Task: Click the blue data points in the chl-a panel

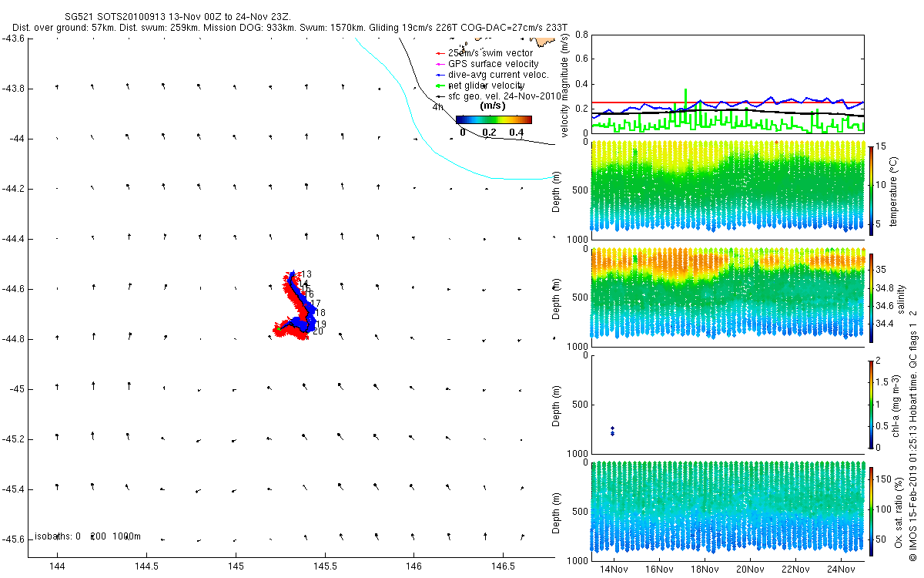Action: pos(612,431)
